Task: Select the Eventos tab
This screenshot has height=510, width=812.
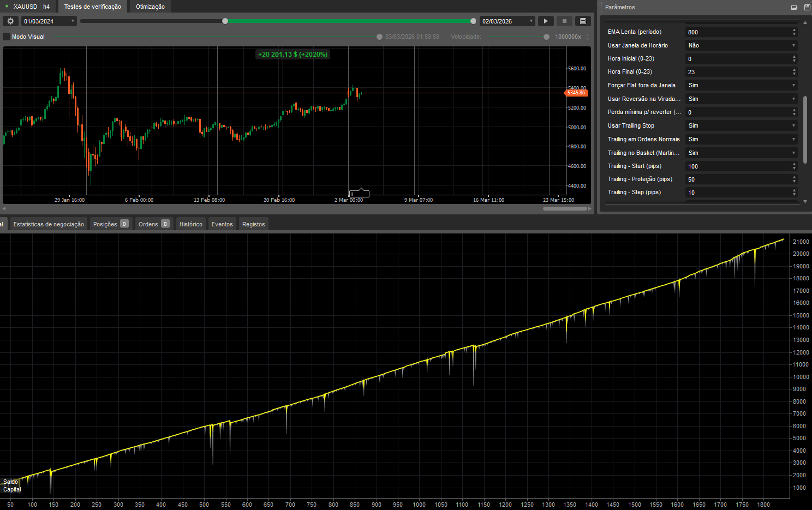Action: point(222,224)
